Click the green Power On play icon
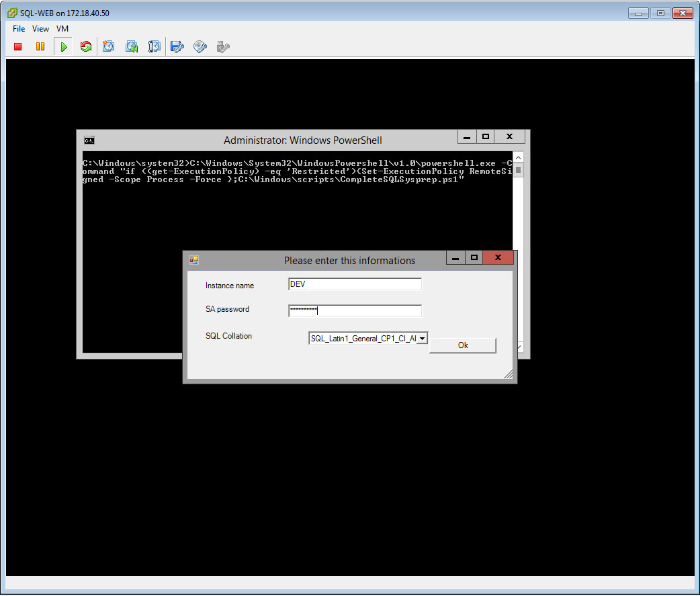The height and width of the screenshot is (596, 700). (x=63, y=46)
